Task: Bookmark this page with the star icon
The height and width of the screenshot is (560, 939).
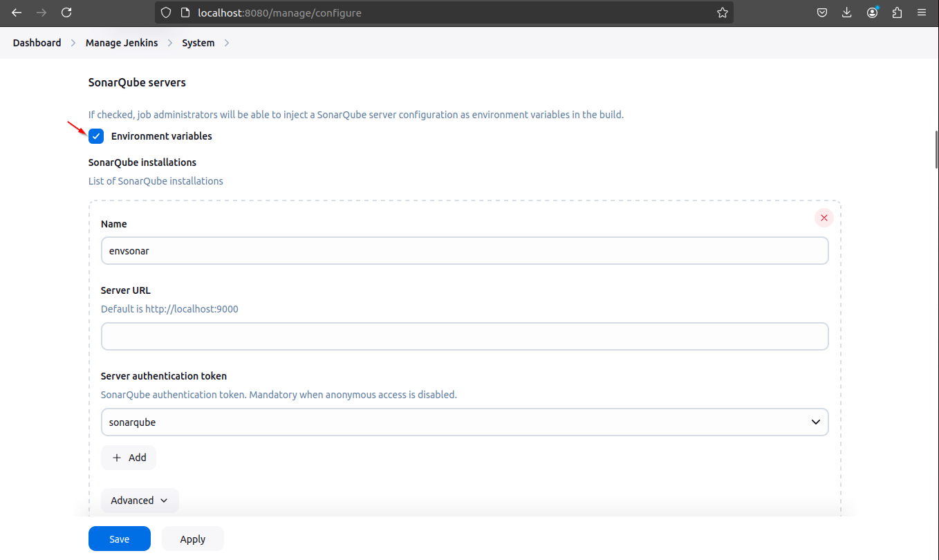Action: click(723, 12)
